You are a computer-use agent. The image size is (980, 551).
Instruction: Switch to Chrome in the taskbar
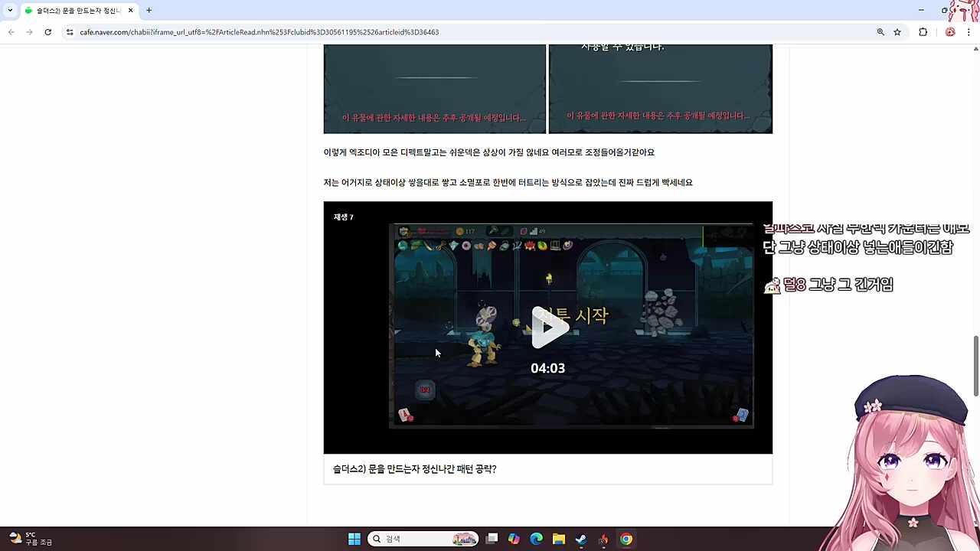626,539
